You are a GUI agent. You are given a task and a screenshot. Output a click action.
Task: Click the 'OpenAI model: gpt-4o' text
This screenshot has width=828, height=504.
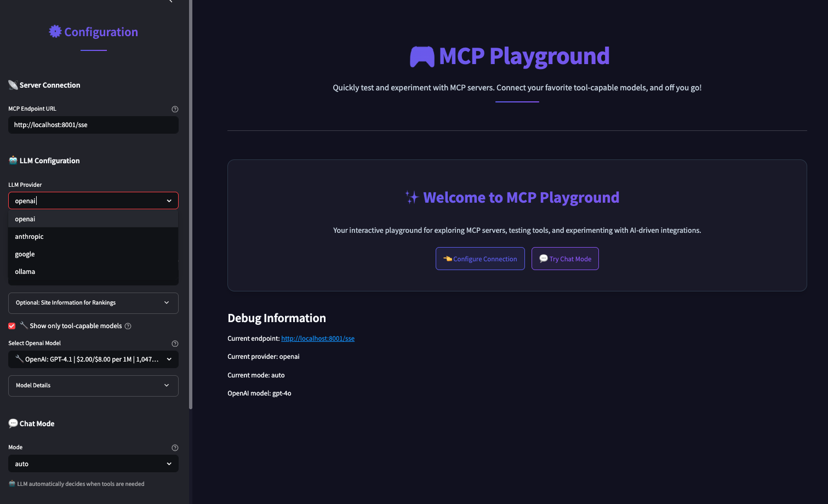(259, 393)
